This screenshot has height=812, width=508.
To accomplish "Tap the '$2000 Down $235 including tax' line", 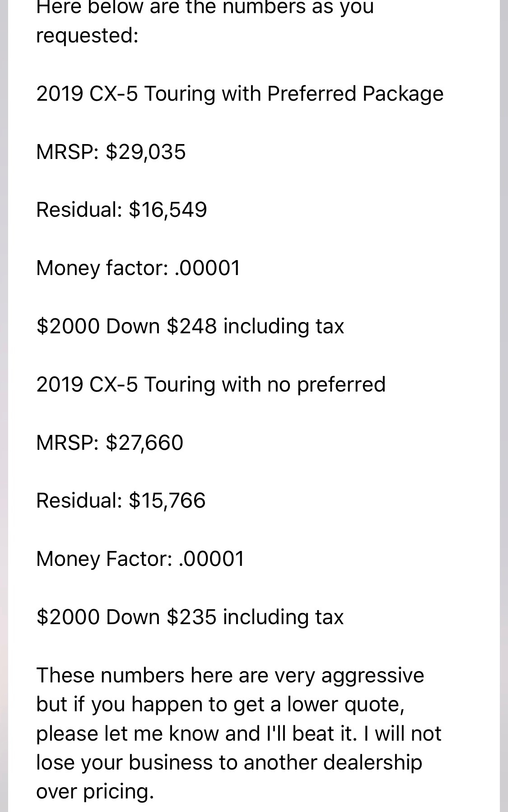I will coord(190,617).
